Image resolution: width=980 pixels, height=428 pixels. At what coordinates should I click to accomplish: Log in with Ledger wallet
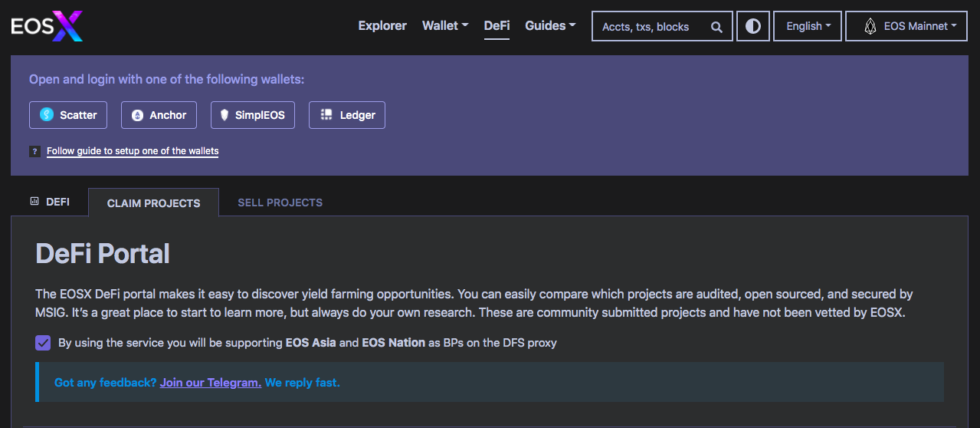coord(347,115)
